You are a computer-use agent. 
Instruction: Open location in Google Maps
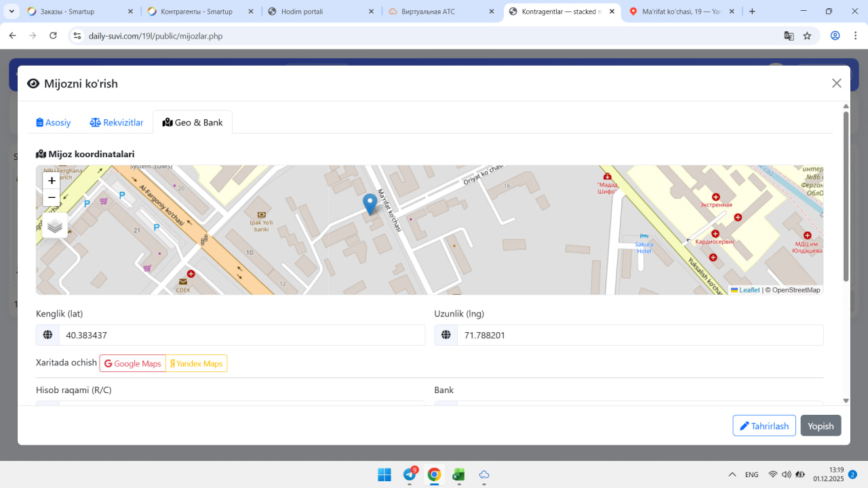[133, 364]
